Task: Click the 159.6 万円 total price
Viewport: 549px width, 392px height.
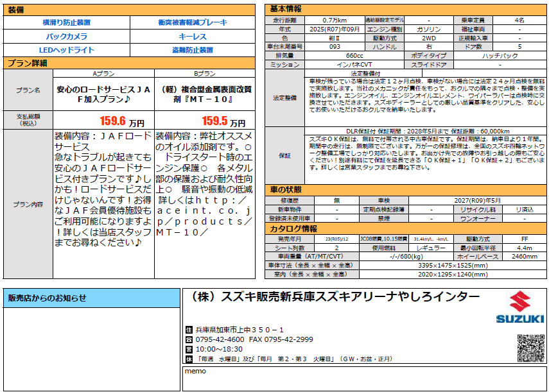Action: point(122,121)
